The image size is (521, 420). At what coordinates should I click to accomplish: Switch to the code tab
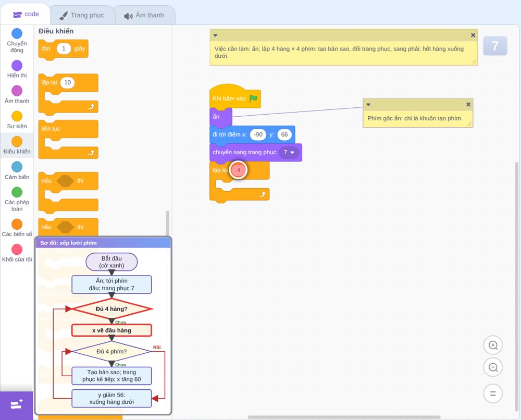[x=26, y=14]
